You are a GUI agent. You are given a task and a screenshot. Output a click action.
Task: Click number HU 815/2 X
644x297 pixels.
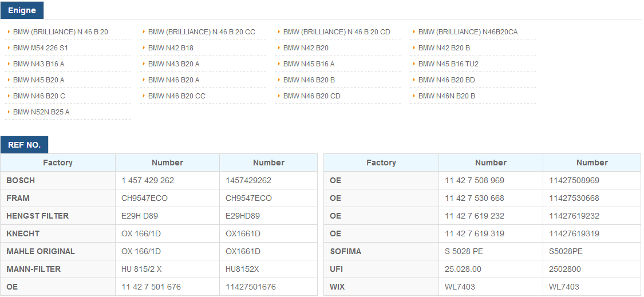point(142,269)
